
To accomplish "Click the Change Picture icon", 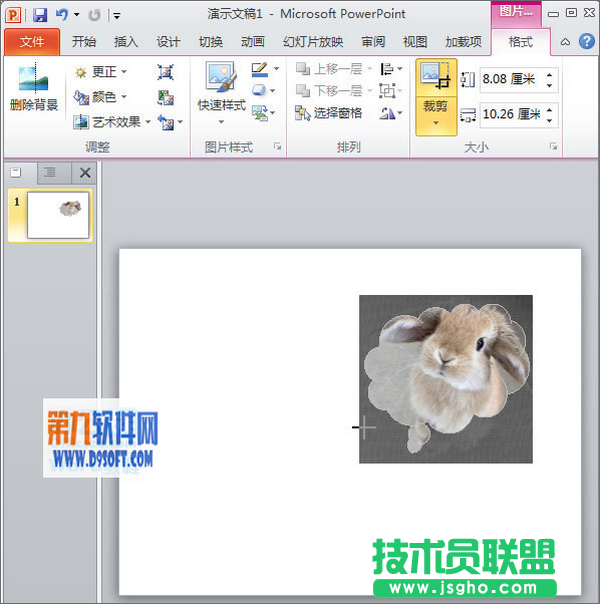I will 166,97.
